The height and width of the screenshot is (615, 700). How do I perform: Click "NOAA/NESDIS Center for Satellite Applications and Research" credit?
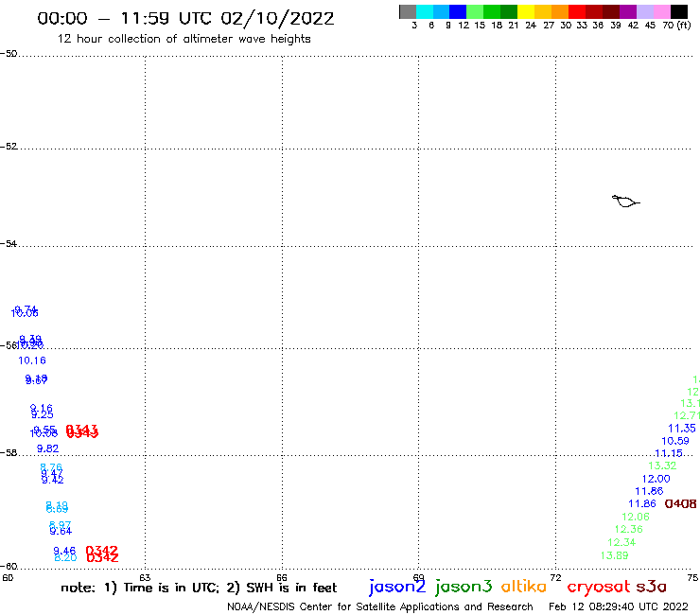(x=380, y=607)
